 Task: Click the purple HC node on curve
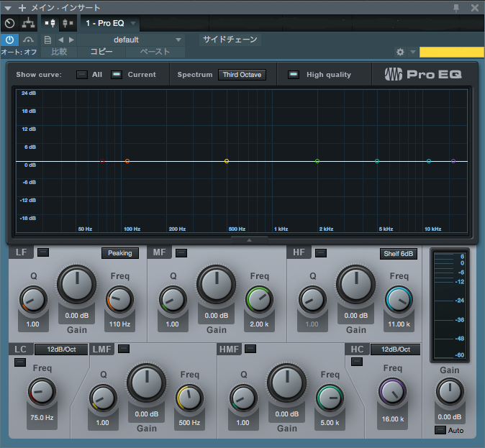(x=453, y=161)
